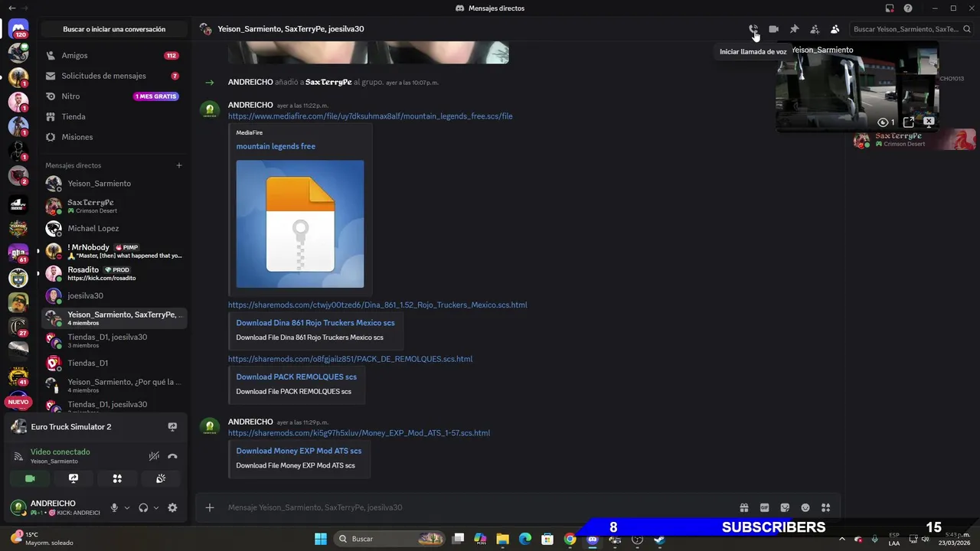Start an activity from voice panel

click(117, 478)
